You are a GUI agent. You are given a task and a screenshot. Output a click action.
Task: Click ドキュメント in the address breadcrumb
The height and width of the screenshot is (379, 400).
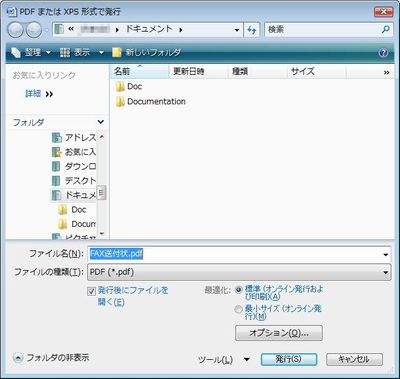tap(148, 29)
